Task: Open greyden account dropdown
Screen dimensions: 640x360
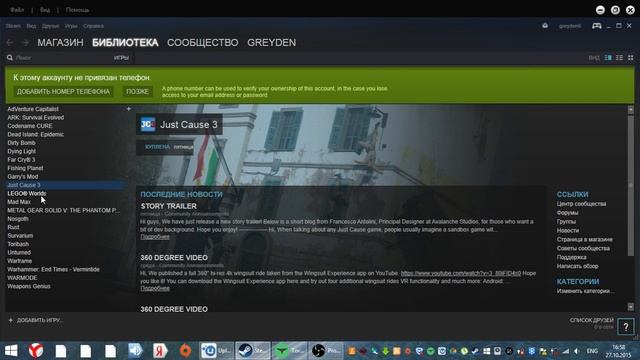Action: (570, 26)
